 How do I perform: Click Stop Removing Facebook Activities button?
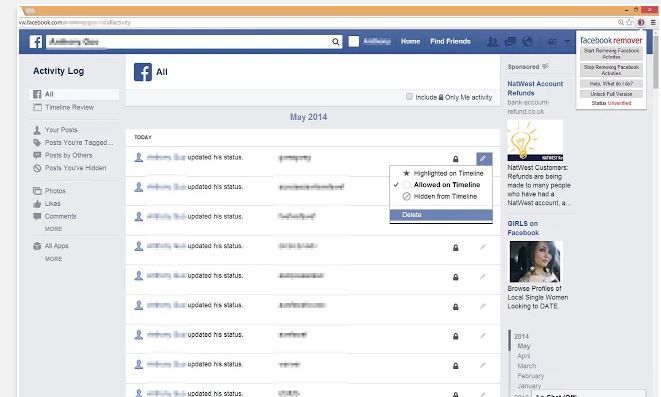tap(611, 70)
